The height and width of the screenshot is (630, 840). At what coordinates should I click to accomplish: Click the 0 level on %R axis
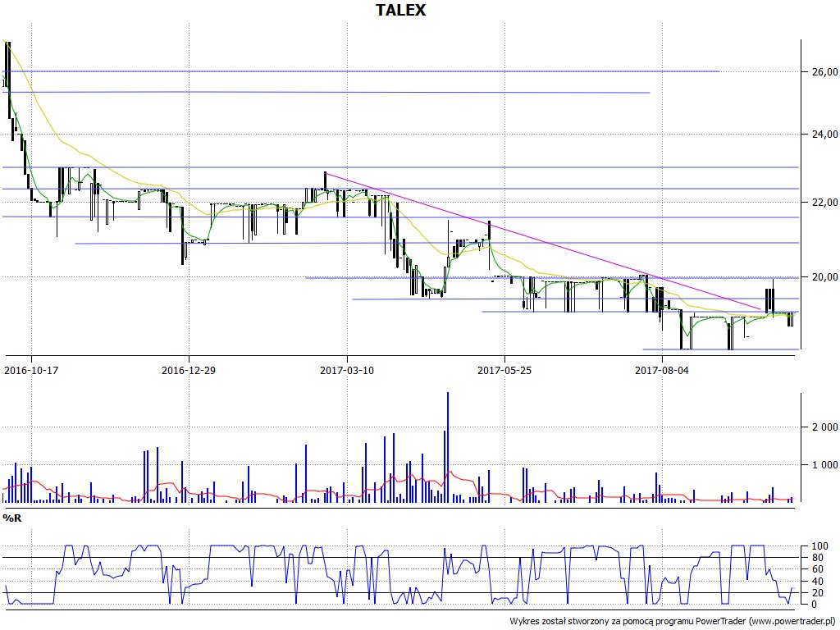click(815, 605)
